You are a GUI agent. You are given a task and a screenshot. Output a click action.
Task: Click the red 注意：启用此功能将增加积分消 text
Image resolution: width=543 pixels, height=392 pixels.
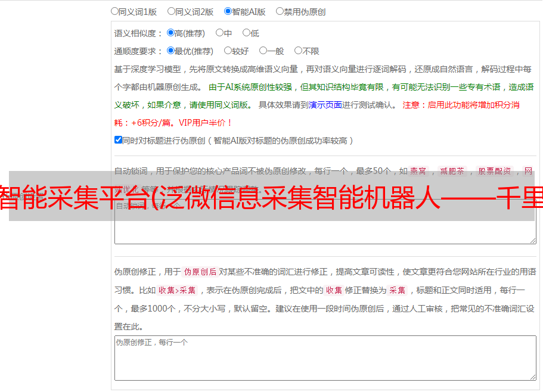pyautogui.click(x=461, y=105)
